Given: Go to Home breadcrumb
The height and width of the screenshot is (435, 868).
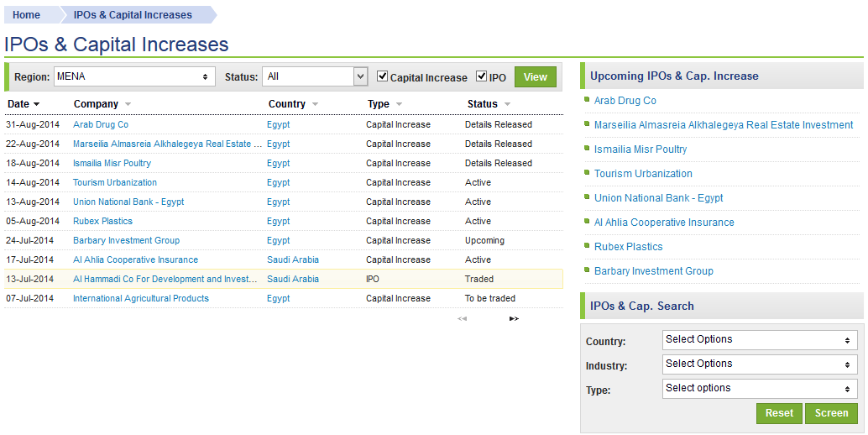Looking at the screenshot, I should [27, 15].
